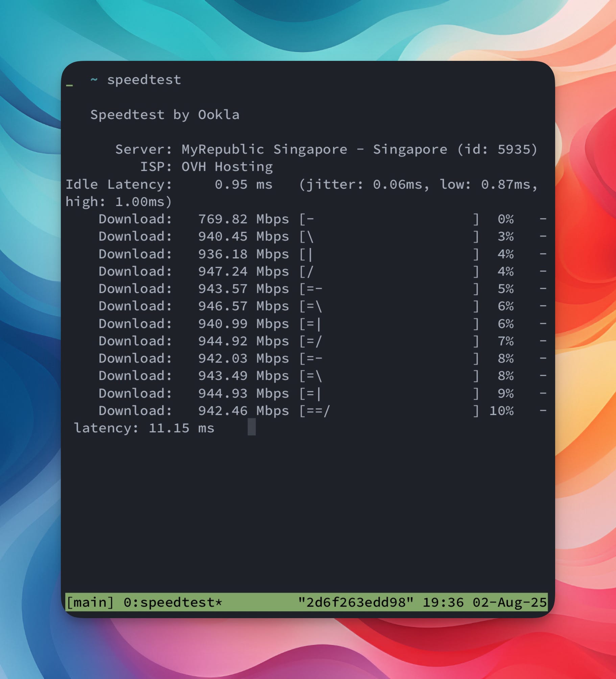Click the 'speedtest' command text
The width and height of the screenshot is (616, 679).
[144, 80]
